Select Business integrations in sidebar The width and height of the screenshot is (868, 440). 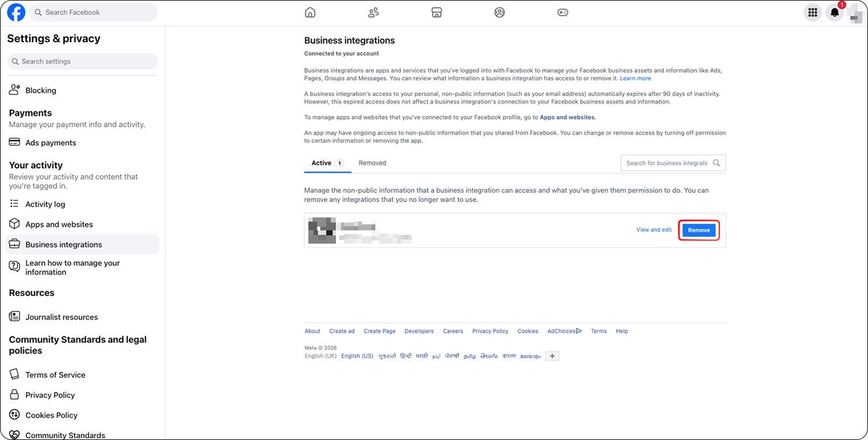tap(82, 244)
